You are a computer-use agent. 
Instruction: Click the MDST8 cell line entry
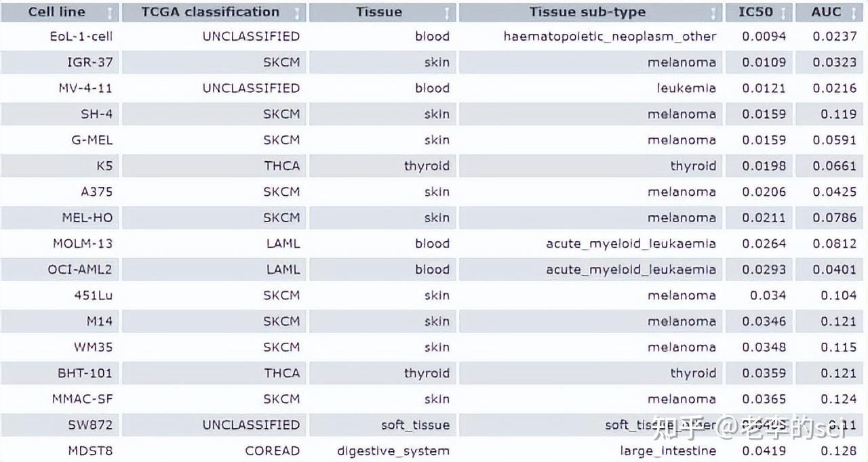tap(90, 451)
